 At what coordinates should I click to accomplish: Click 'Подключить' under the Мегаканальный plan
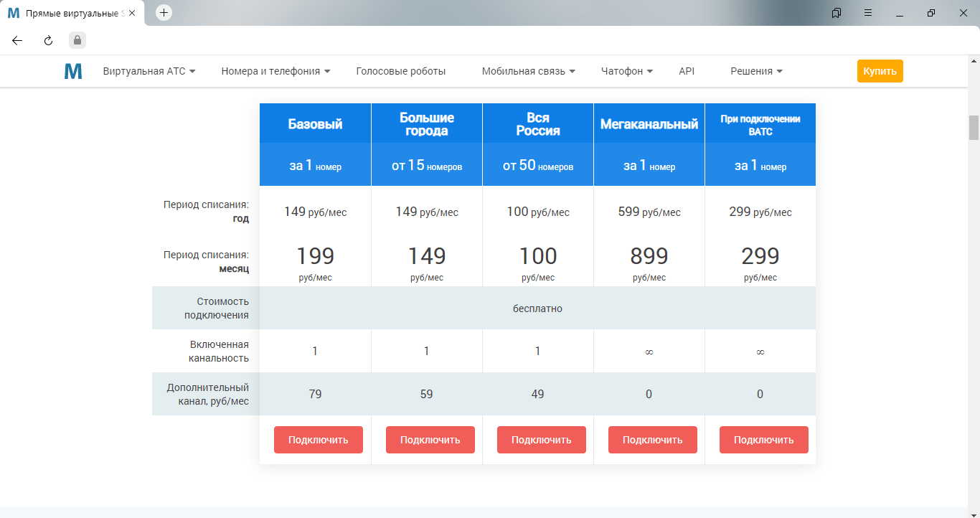tap(653, 440)
